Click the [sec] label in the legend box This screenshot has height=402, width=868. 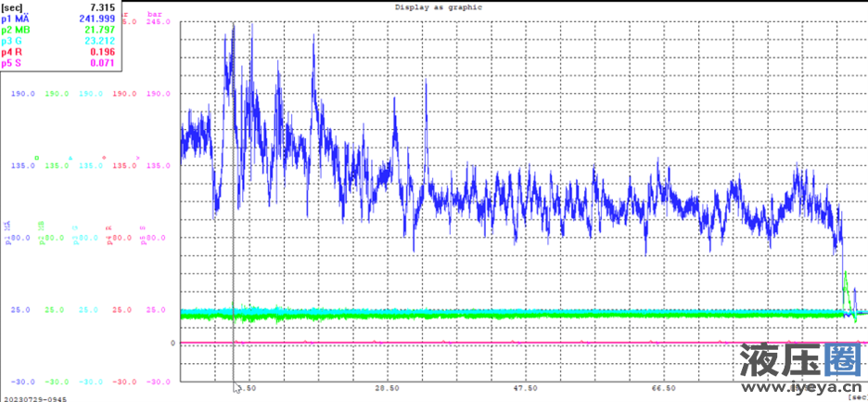12,7
